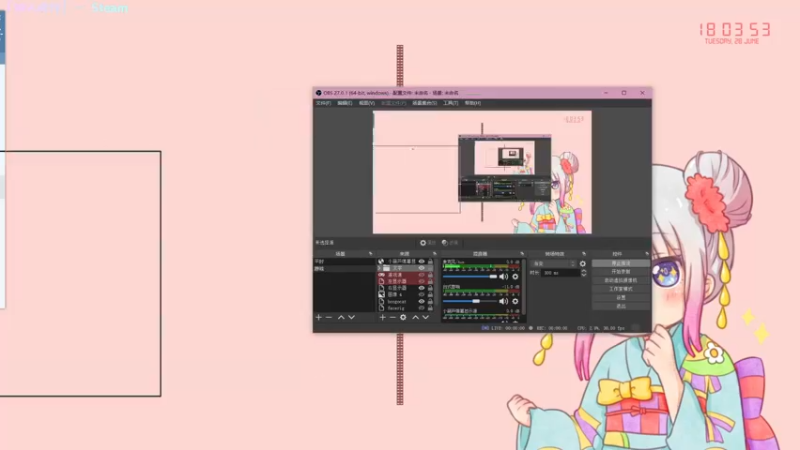
Task: Toggle visibility of facerig source
Action: 421,308
